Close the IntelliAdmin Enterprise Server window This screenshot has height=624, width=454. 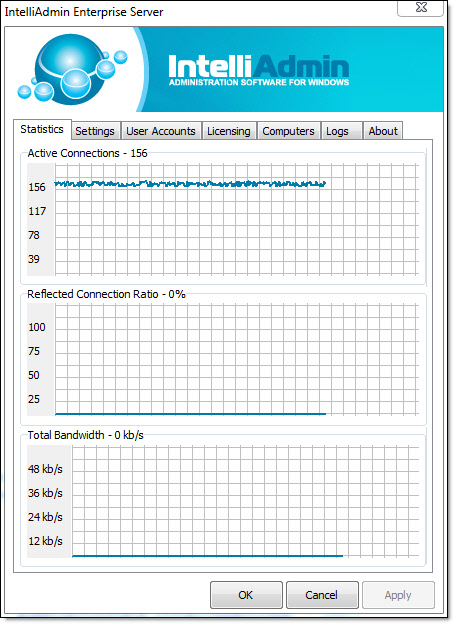421,8
